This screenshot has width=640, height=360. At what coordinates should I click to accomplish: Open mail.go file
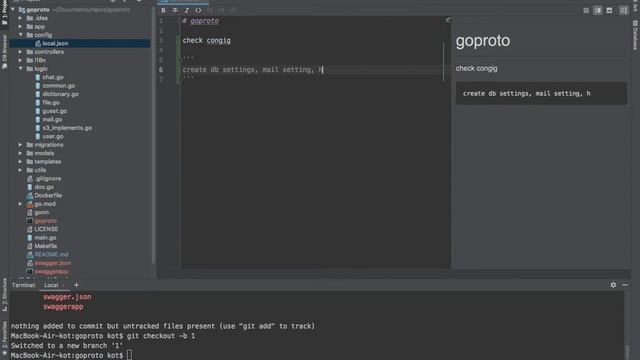(x=52, y=120)
